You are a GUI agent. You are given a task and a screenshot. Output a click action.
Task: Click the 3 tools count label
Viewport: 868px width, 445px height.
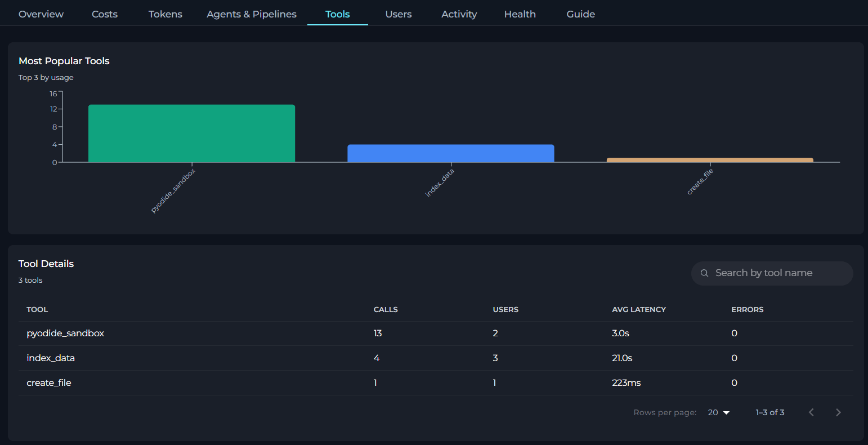(30, 280)
